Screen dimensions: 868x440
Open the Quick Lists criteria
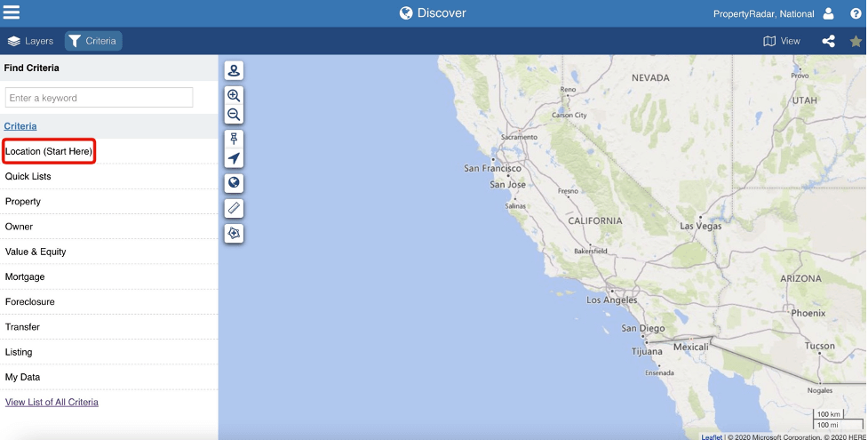pyautogui.click(x=109, y=176)
